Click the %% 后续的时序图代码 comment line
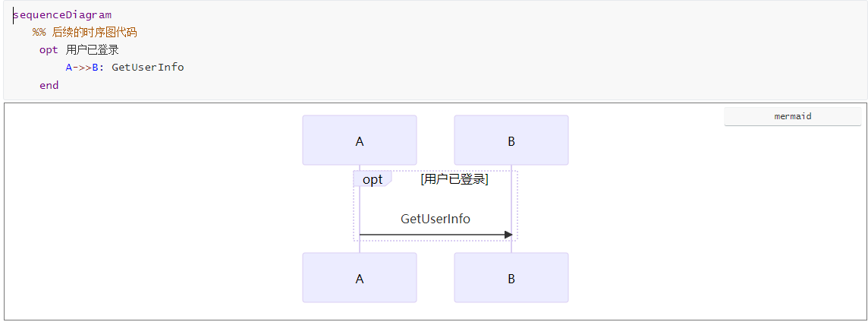Screen dimensions: 868x322 click(x=85, y=33)
